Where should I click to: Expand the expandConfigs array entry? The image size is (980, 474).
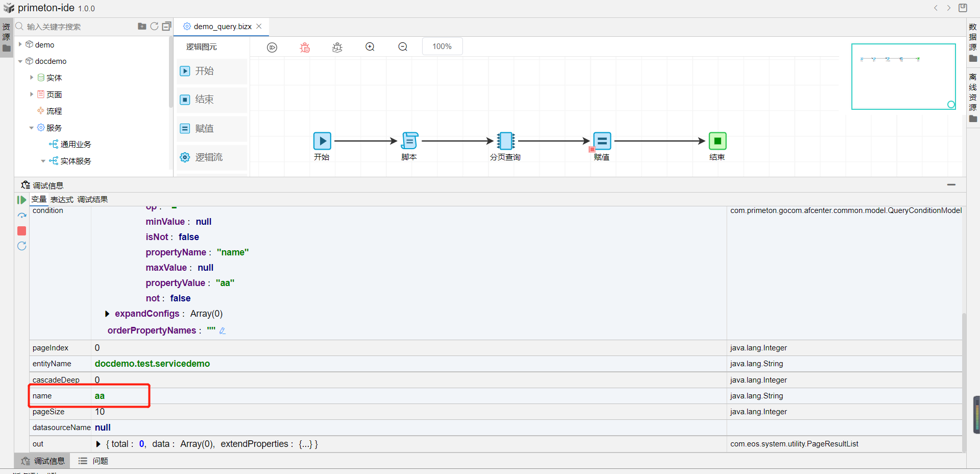(107, 314)
